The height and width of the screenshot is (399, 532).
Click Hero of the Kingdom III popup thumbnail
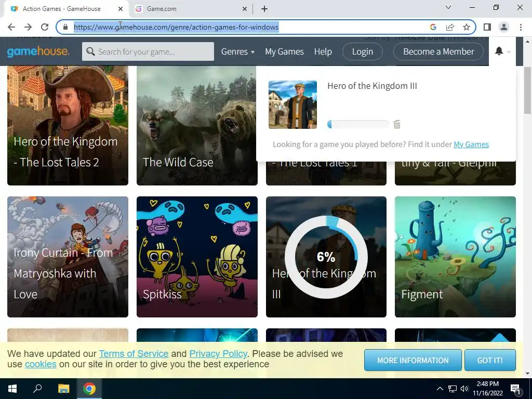[292, 104]
